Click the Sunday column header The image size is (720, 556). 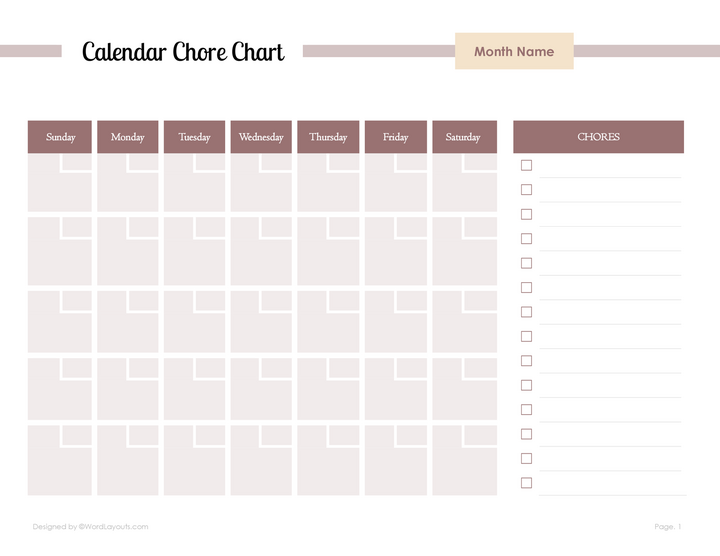point(60,137)
